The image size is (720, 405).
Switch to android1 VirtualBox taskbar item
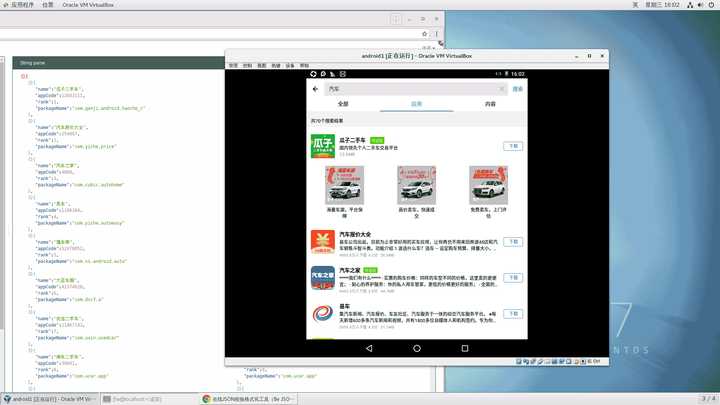click(x=50, y=399)
